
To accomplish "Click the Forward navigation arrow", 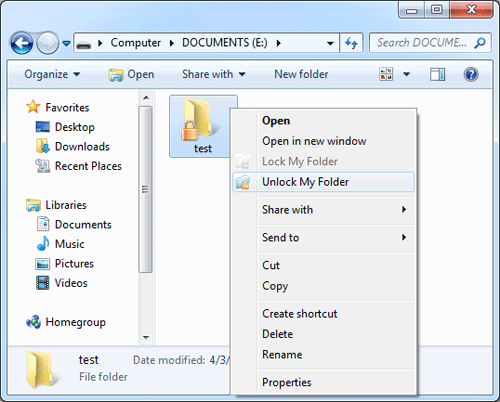I will pos(48,43).
